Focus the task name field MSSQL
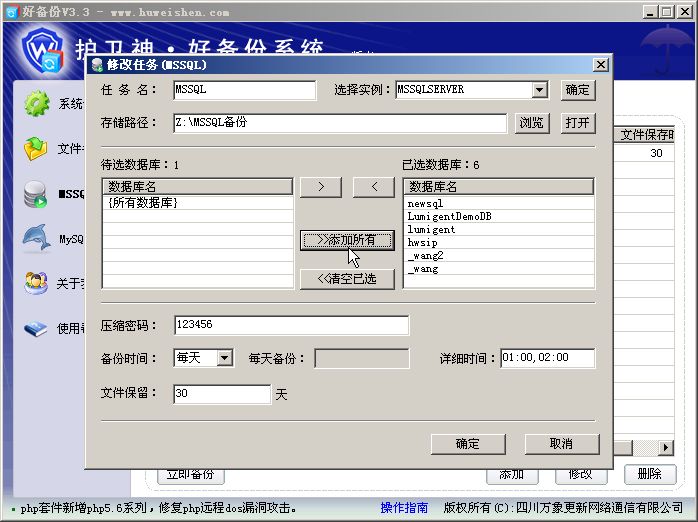 click(x=245, y=90)
